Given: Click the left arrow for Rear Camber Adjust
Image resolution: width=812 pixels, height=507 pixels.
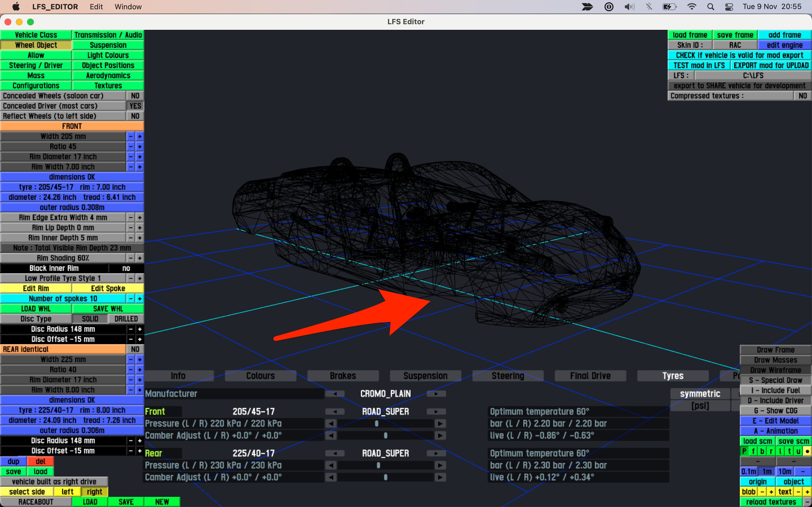Looking at the screenshot, I should click(x=331, y=477).
